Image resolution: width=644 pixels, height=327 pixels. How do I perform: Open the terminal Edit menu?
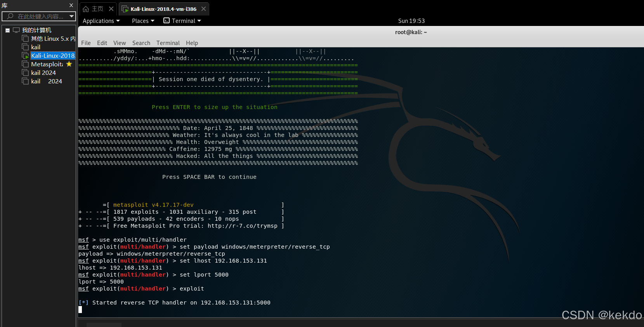point(102,43)
